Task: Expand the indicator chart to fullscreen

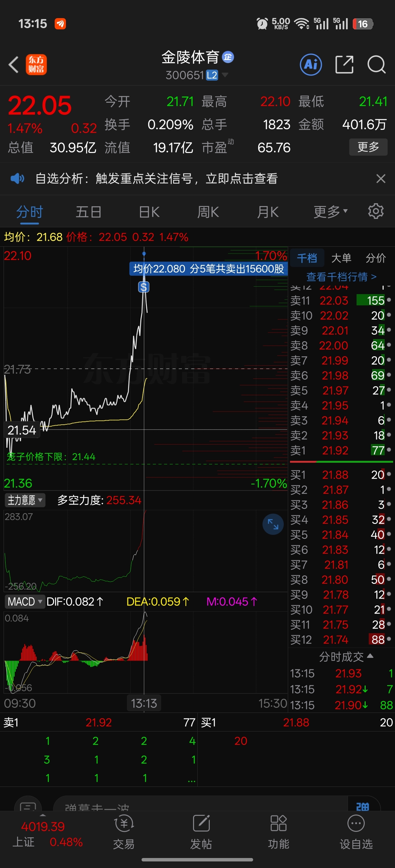Action: click(x=273, y=524)
